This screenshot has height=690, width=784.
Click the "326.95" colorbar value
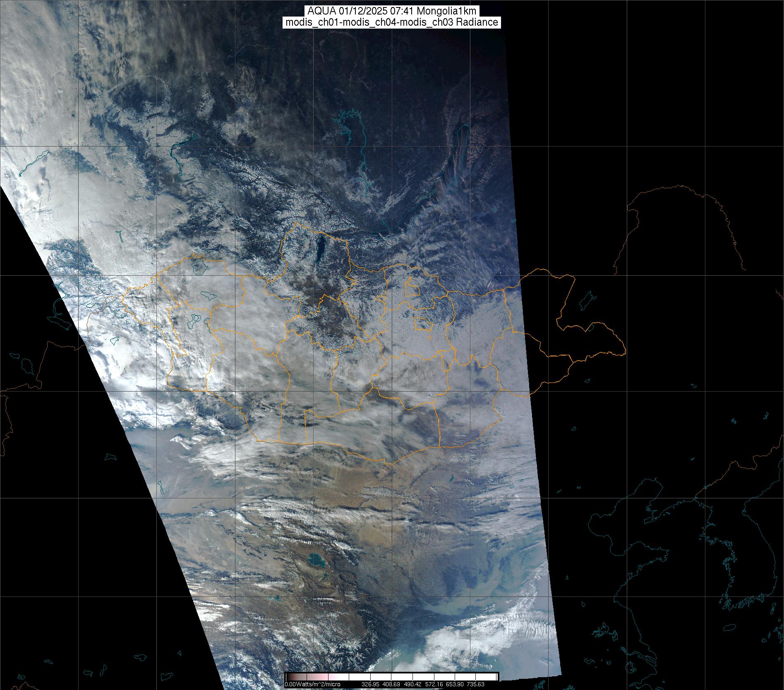click(370, 684)
